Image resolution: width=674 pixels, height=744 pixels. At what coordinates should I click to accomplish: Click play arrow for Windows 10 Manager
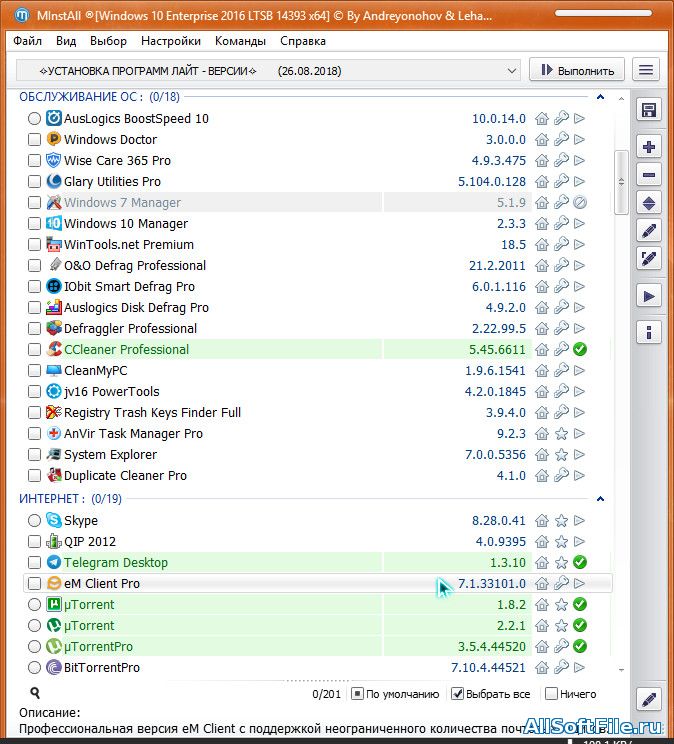579,223
